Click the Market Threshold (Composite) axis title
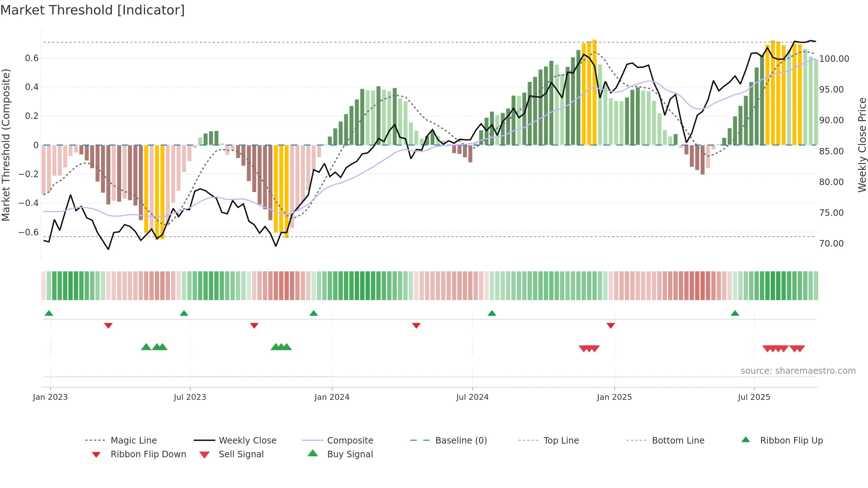868x488 pixels. click(6, 145)
